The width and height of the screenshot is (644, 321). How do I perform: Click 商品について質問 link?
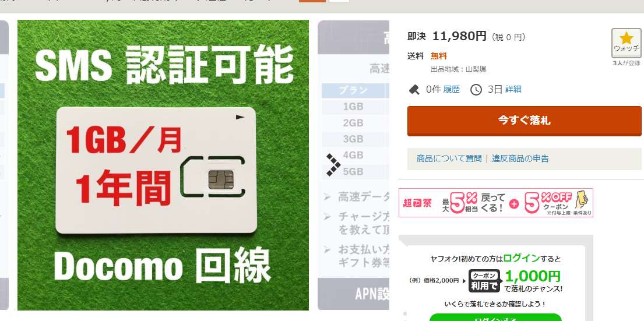pos(449,158)
